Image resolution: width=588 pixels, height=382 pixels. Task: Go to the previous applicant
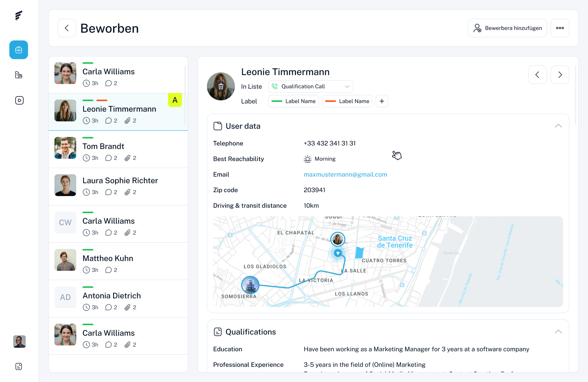click(537, 75)
